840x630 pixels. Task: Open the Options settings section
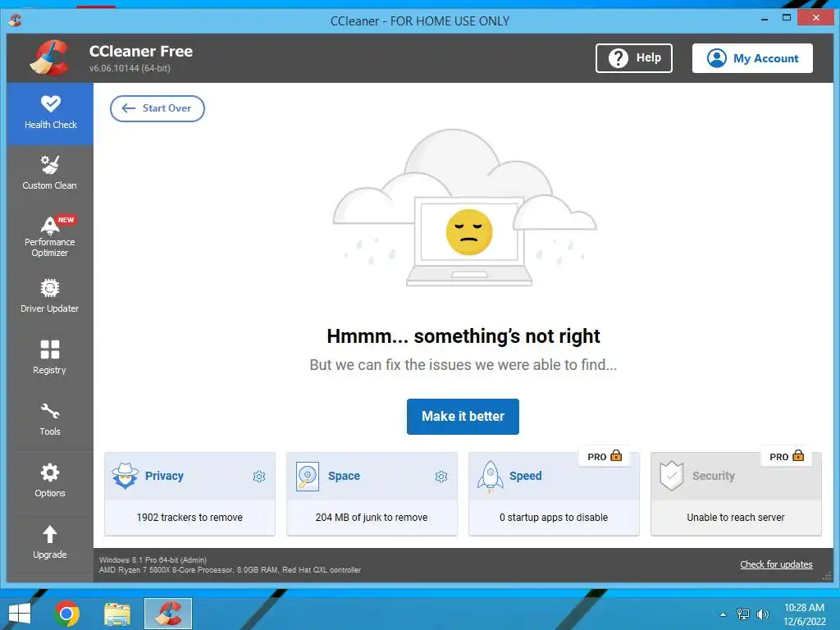[x=50, y=482]
